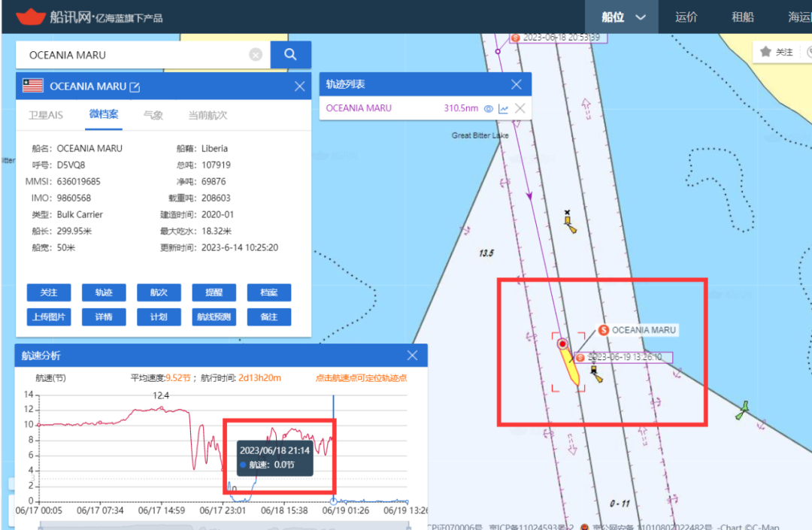Remove OCEANIA MARU from track list
812x530 pixels.
pos(520,108)
